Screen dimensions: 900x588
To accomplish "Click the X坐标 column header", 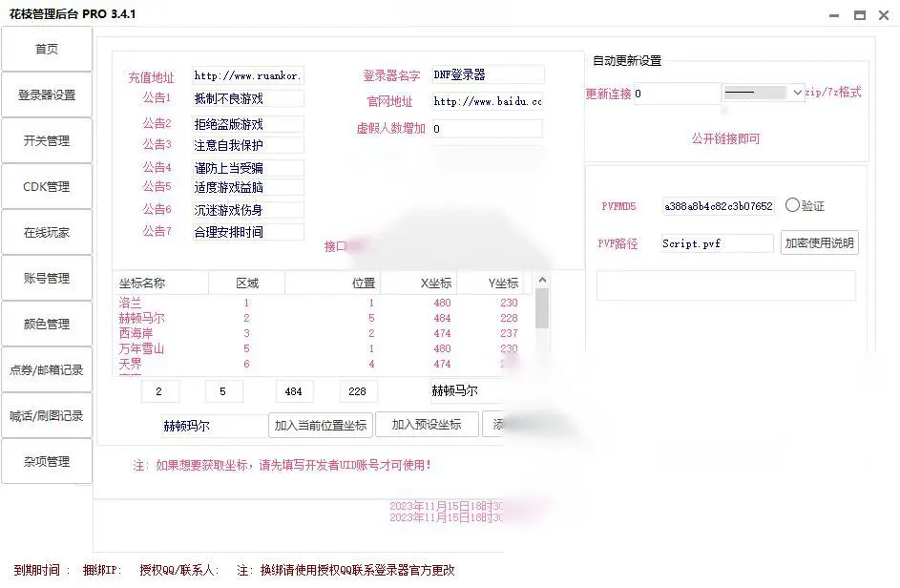I will 418,283.
